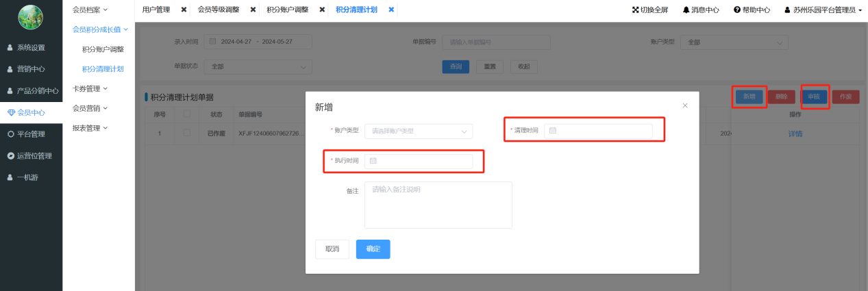
Task: Click the 审核 review button
Action: coord(814,97)
